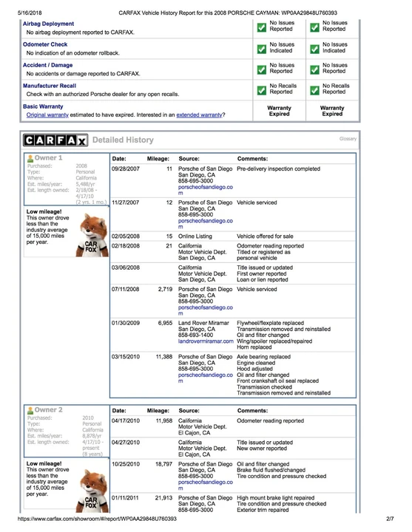Select 'New owner reported' comment

(x=262, y=449)
